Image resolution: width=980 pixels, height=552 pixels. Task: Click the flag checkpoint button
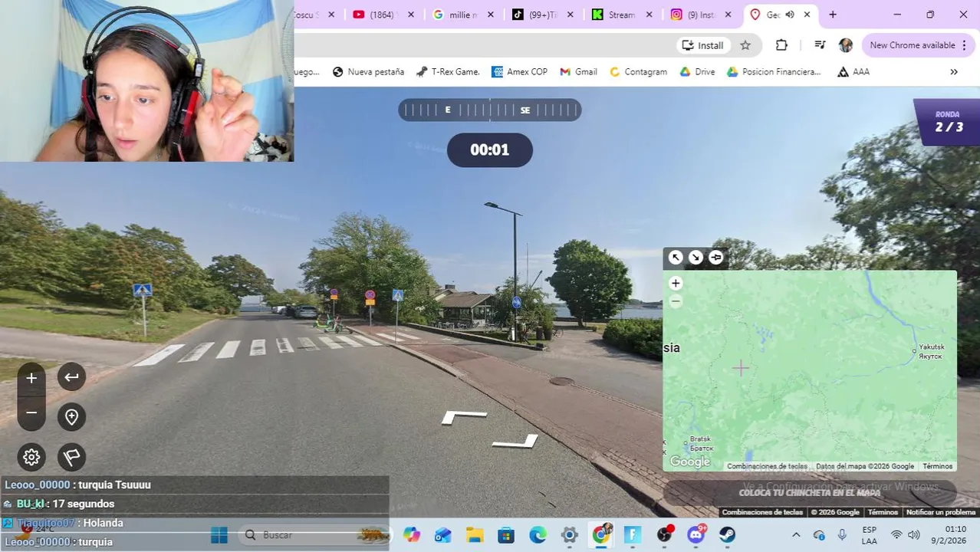click(71, 457)
